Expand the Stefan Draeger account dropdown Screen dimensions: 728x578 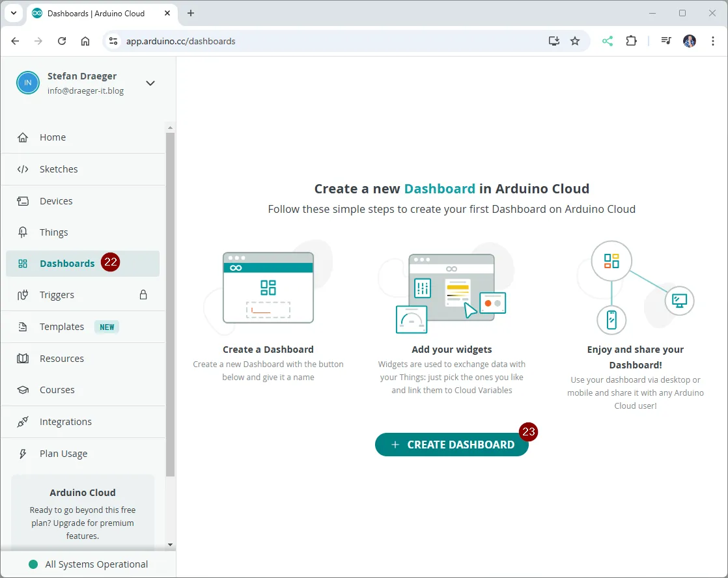(x=150, y=83)
